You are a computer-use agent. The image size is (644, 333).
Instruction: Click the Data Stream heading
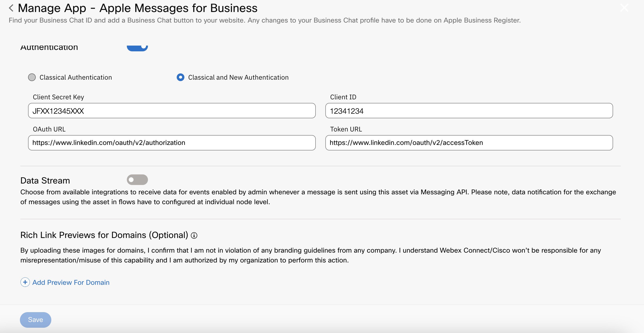(x=45, y=180)
